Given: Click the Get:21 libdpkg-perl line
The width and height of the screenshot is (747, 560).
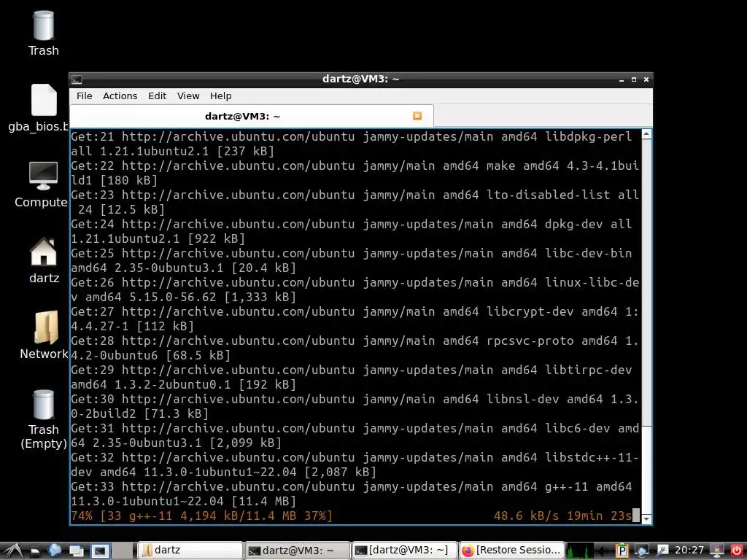Looking at the screenshot, I should coord(352,144).
